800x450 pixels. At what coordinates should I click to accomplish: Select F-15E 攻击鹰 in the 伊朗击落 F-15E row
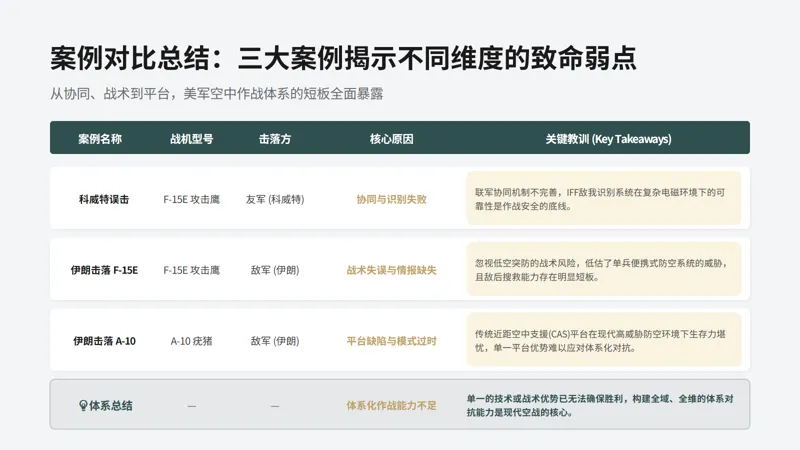click(x=191, y=270)
